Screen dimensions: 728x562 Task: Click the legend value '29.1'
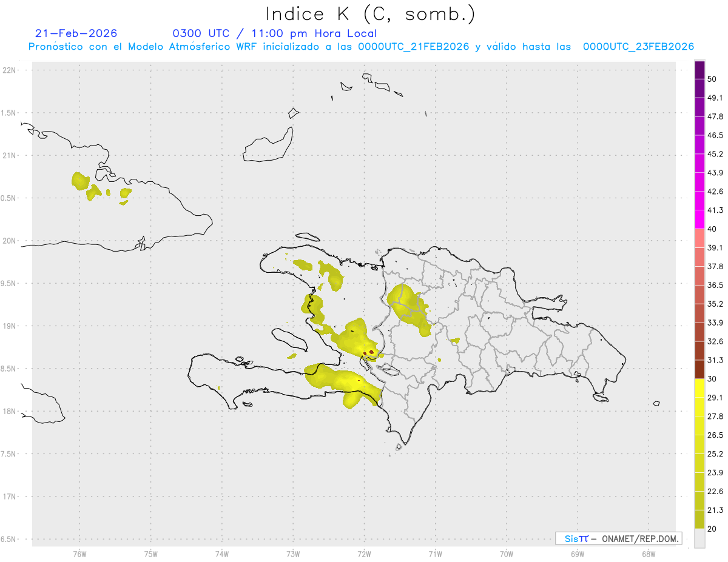tap(715, 398)
